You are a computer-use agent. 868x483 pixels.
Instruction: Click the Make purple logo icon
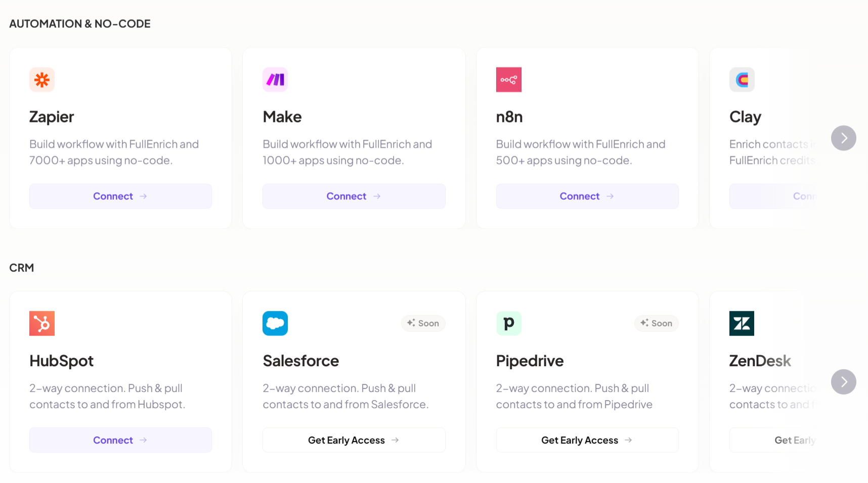pyautogui.click(x=275, y=79)
